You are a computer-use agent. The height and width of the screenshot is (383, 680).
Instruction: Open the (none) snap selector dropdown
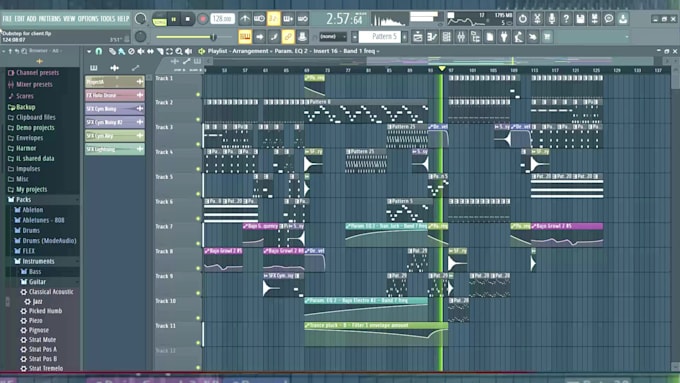tap(333, 37)
